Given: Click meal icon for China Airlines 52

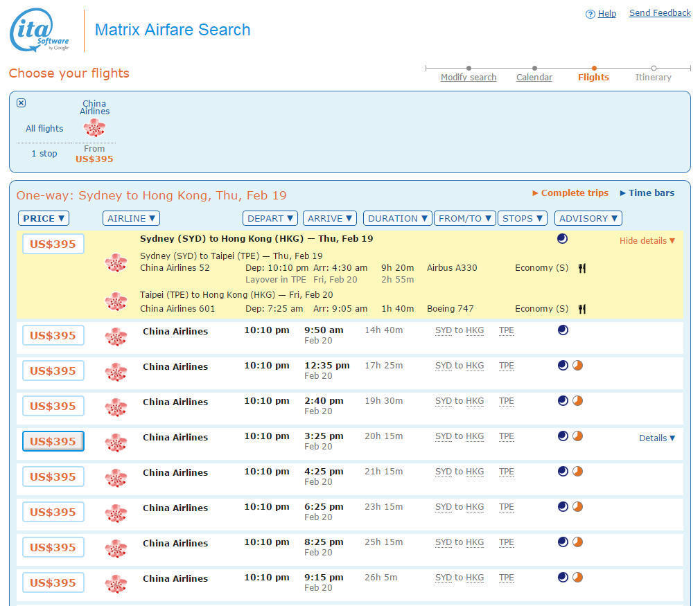Looking at the screenshot, I should pyautogui.click(x=581, y=268).
